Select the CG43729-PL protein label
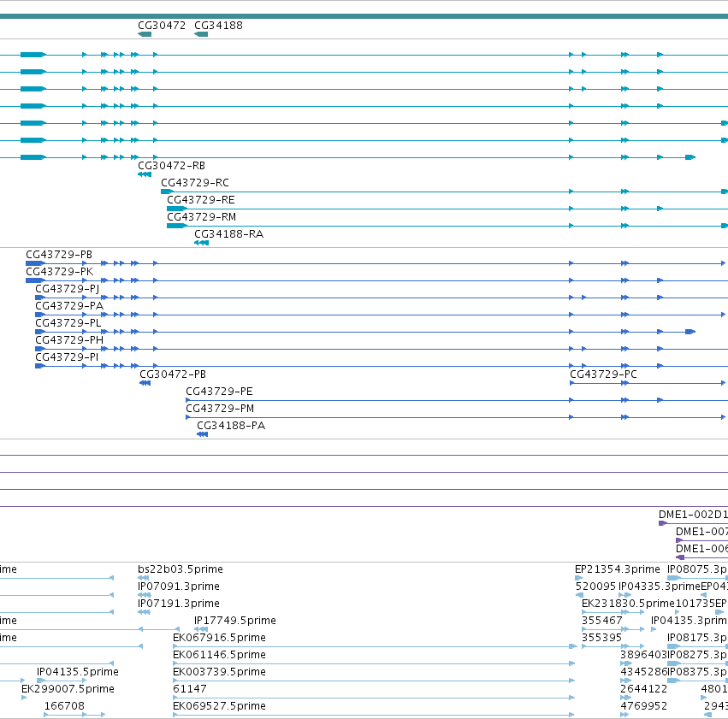Viewport: 728px width, 719px height. [68, 323]
